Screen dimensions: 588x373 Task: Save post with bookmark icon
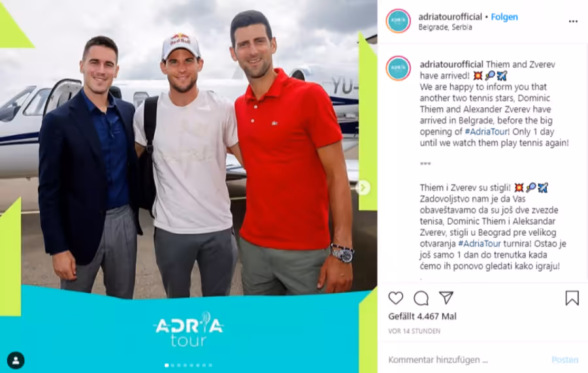pyautogui.click(x=572, y=298)
